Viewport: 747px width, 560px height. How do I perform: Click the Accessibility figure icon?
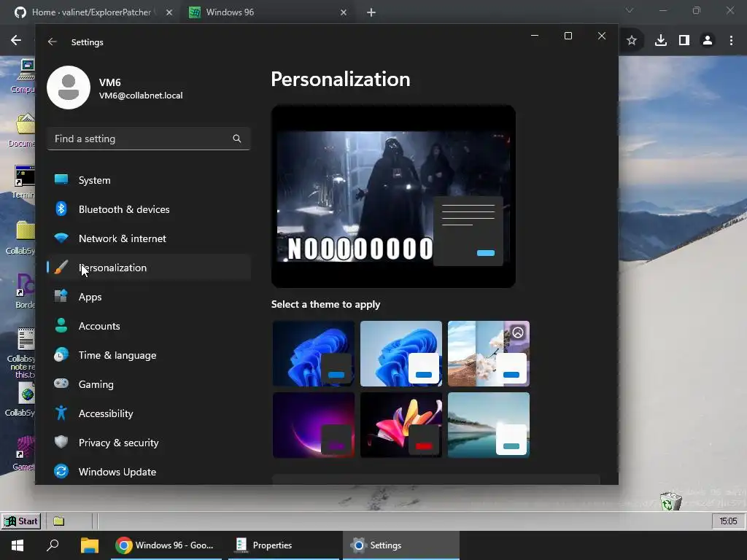coord(61,413)
